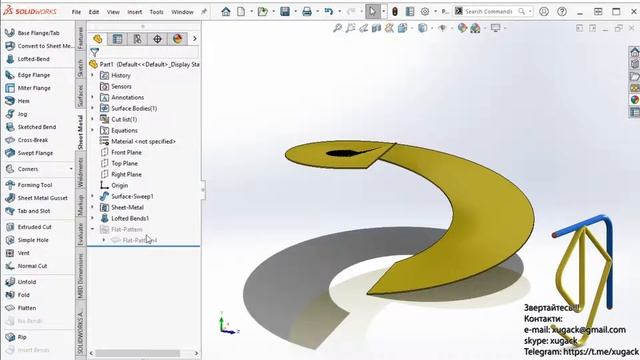The image size is (640, 360).
Task: Select the Lofted-Bend tool
Action: (28, 59)
